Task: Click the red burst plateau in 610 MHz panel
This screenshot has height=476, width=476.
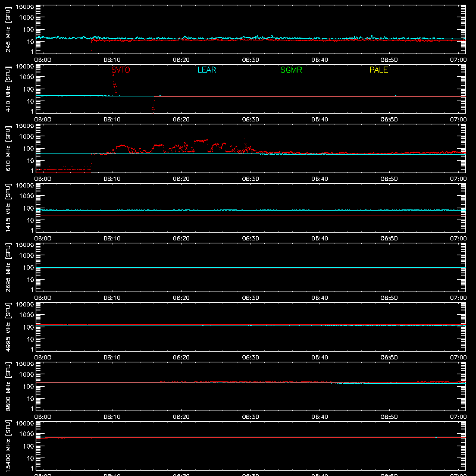Action: point(201,140)
